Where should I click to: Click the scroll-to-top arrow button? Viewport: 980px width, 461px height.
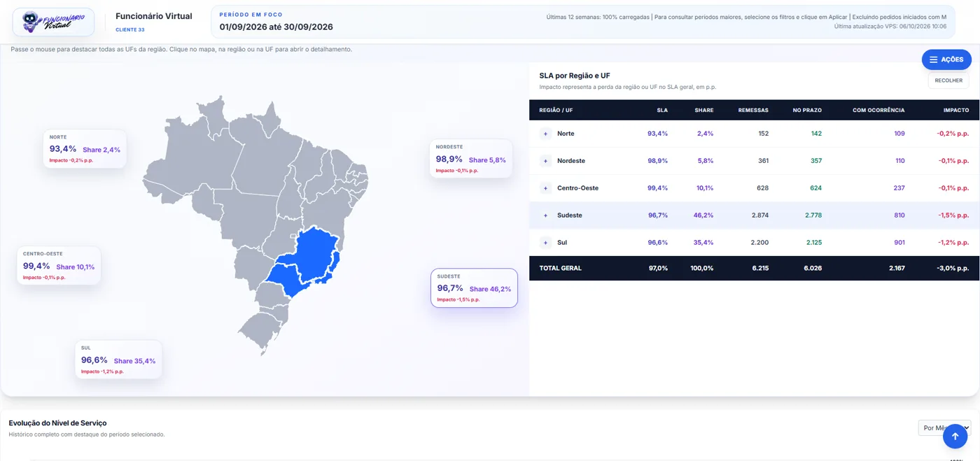pos(955,437)
